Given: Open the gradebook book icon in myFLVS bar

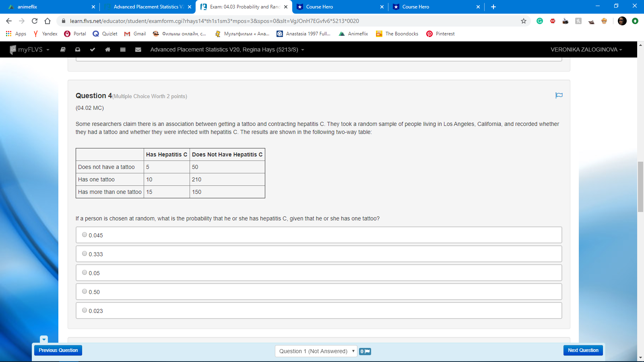Looking at the screenshot, I should tap(63, 49).
